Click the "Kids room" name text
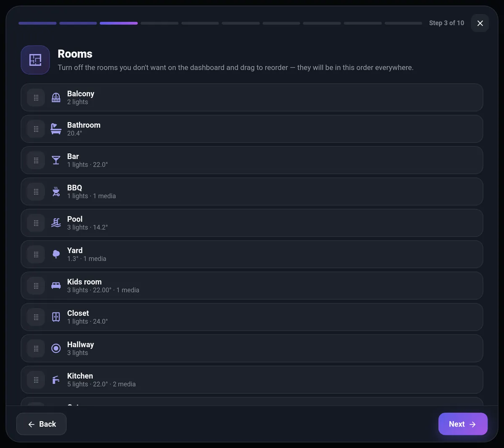The width and height of the screenshot is (504, 448). point(84,282)
